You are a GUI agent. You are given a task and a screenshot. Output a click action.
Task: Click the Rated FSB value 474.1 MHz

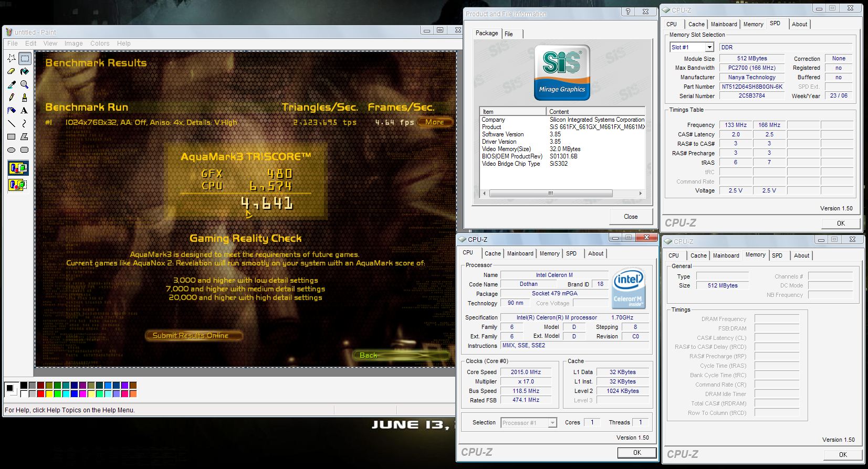526,400
